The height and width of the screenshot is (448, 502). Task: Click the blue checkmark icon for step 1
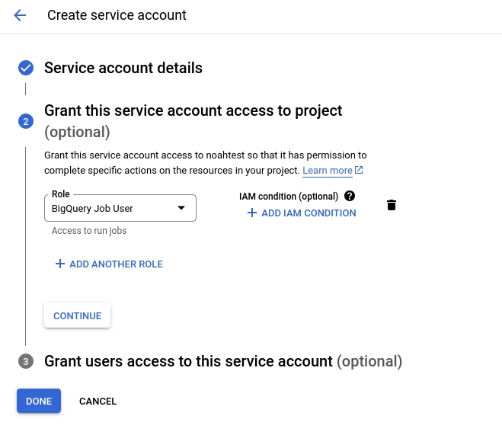click(26, 69)
